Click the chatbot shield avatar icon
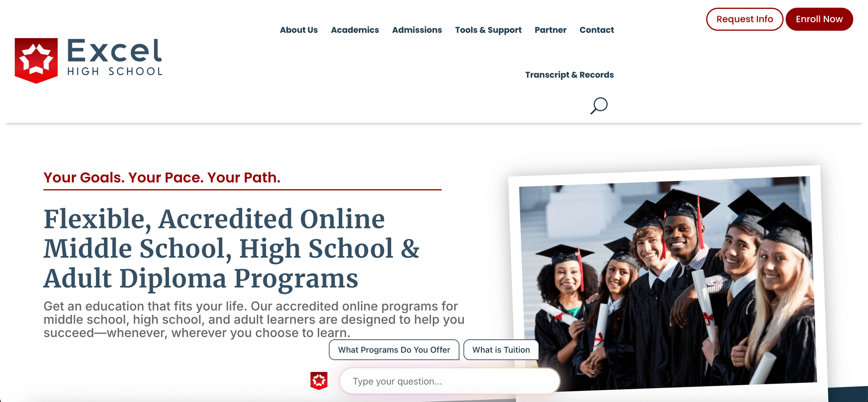Screen dimensions: 868x402 [x=319, y=381]
